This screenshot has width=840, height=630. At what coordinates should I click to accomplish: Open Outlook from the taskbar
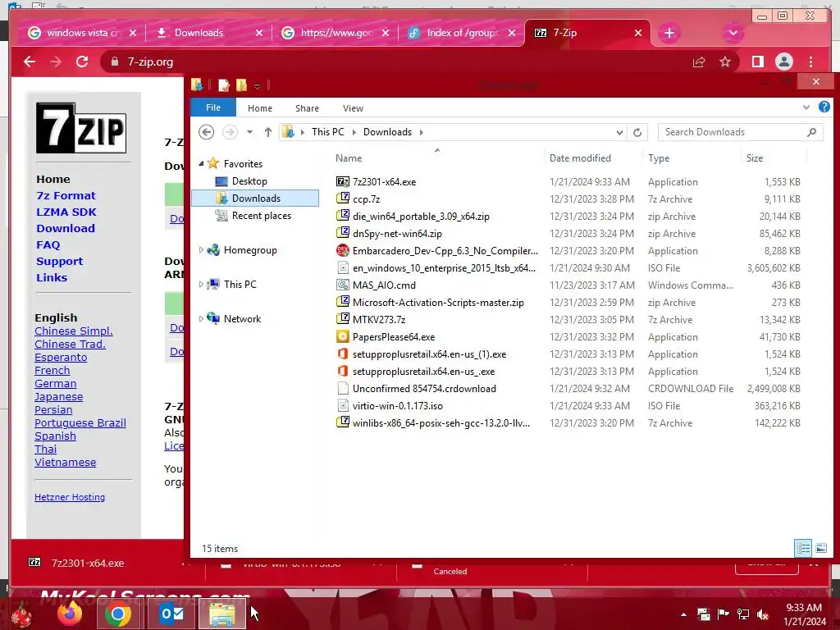(171, 614)
